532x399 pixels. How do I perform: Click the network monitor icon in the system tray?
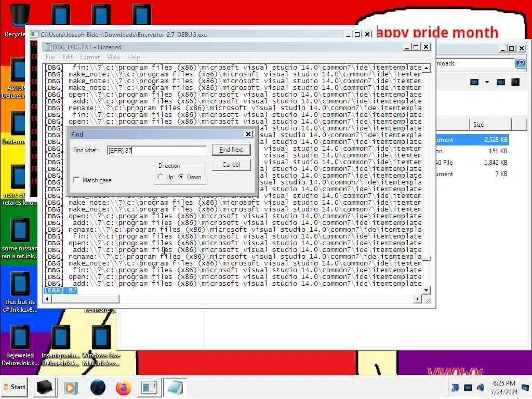click(468, 387)
